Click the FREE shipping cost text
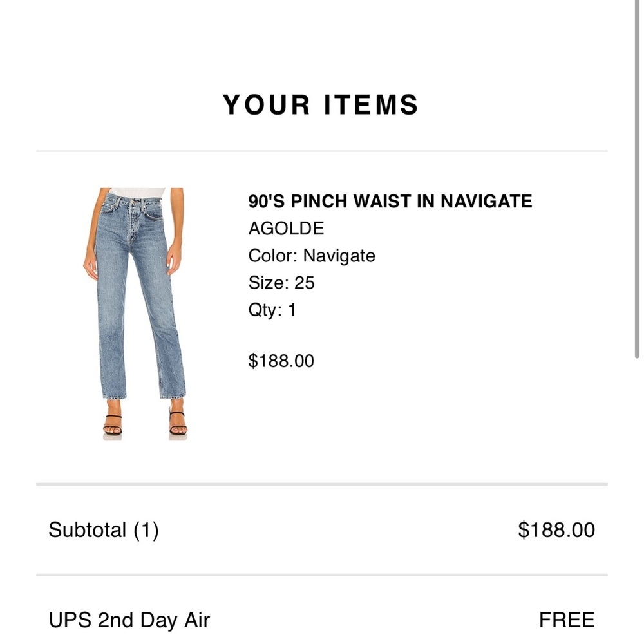 tap(567, 620)
